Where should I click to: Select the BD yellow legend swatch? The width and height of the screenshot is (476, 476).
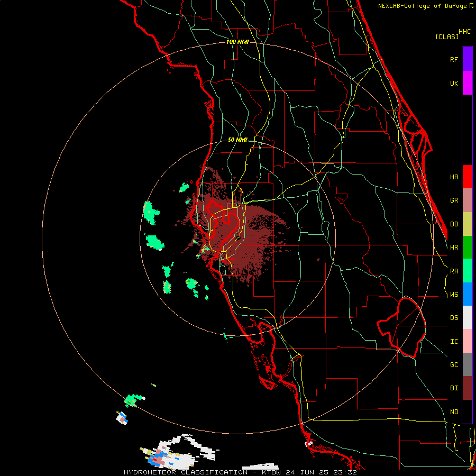[467, 224]
